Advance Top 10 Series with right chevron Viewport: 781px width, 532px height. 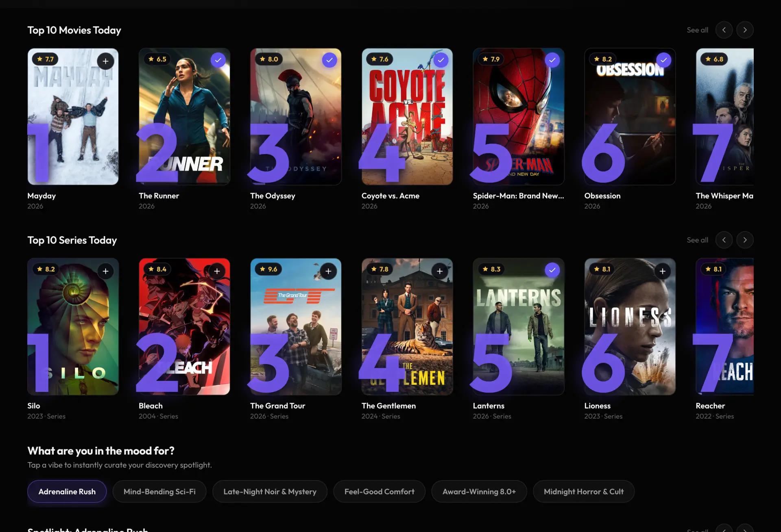click(745, 240)
